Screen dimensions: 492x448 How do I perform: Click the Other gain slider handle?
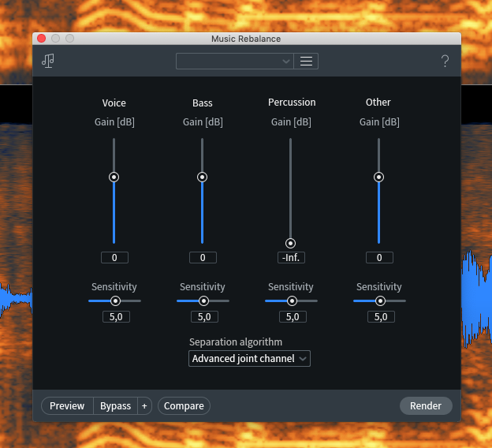click(378, 177)
